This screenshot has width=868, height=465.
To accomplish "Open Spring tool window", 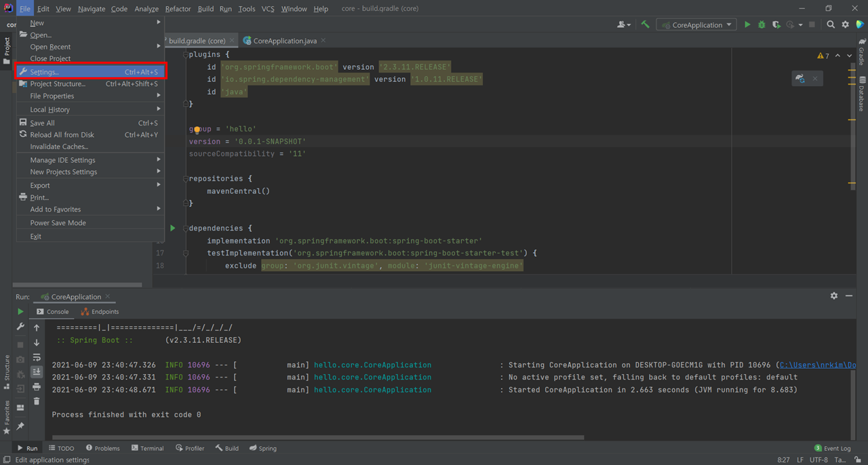I will click(262, 448).
